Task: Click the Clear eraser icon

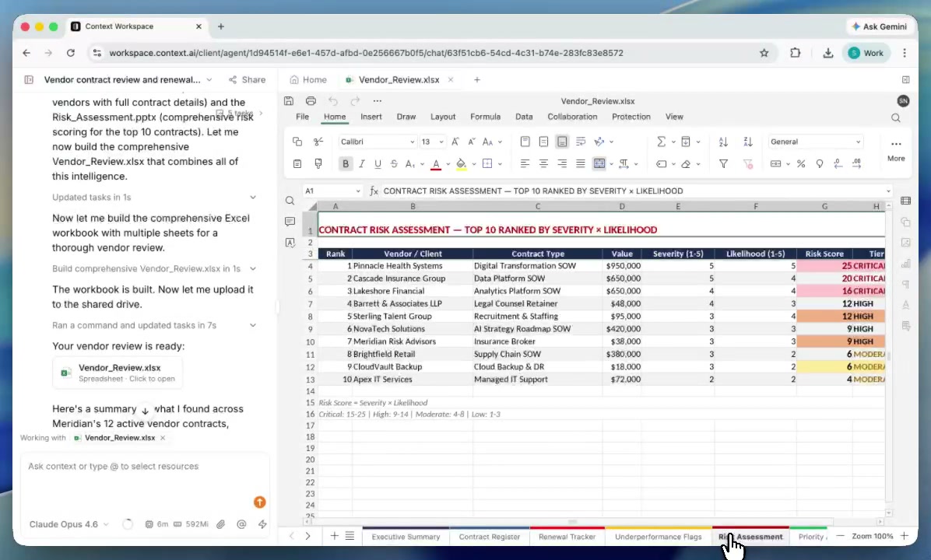Action: point(686,164)
